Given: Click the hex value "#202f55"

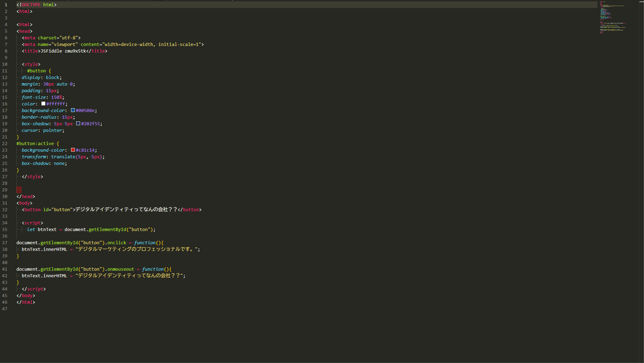Looking at the screenshot, I should coord(90,124).
